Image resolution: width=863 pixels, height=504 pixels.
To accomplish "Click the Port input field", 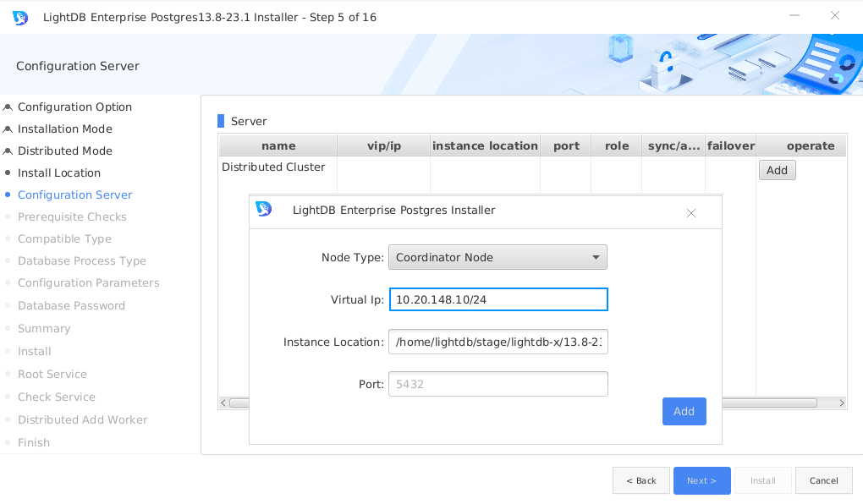I will [x=498, y=384].
